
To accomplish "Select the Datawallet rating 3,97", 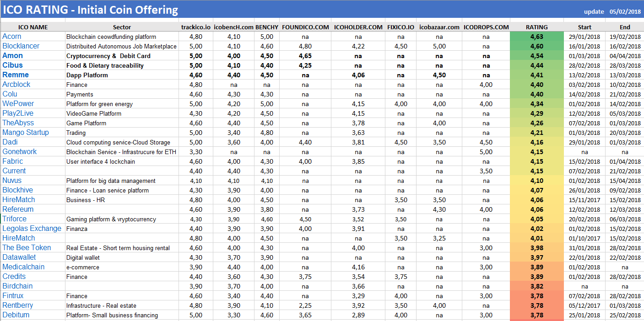I will point(537,257).
